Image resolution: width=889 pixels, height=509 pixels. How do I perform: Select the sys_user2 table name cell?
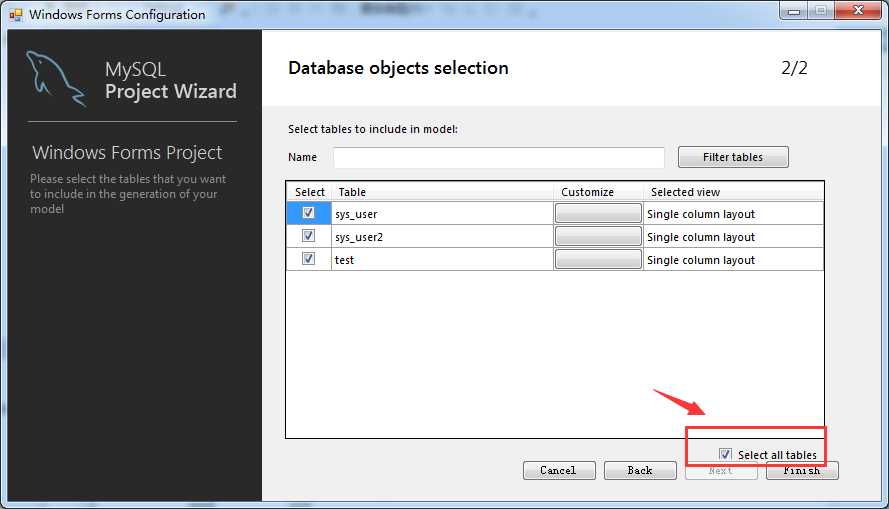[x=442, y=236]
